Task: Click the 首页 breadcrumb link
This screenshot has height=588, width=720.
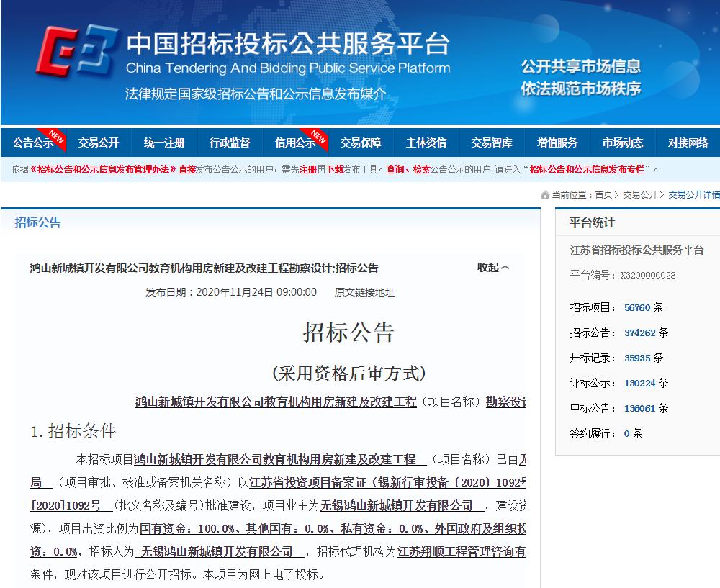Action: (603, 194)
